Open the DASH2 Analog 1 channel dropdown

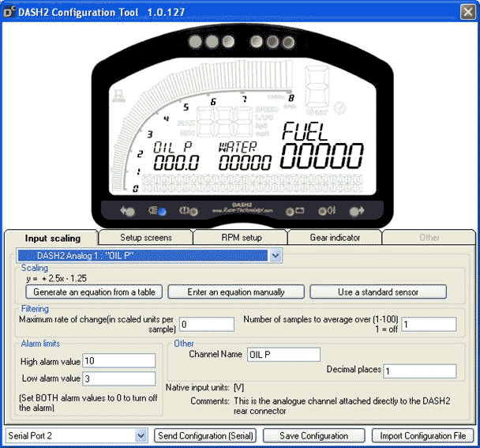(x=275, y=255)
